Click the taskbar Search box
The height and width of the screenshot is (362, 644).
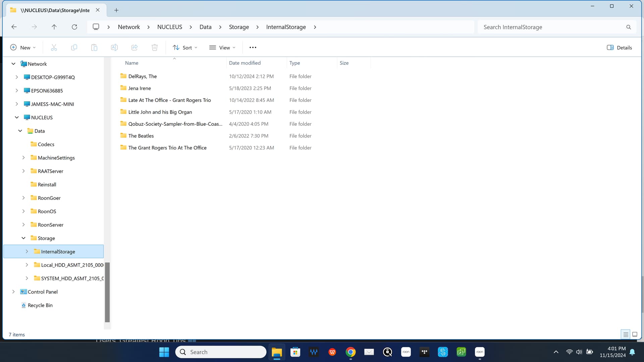coord(221,352)
